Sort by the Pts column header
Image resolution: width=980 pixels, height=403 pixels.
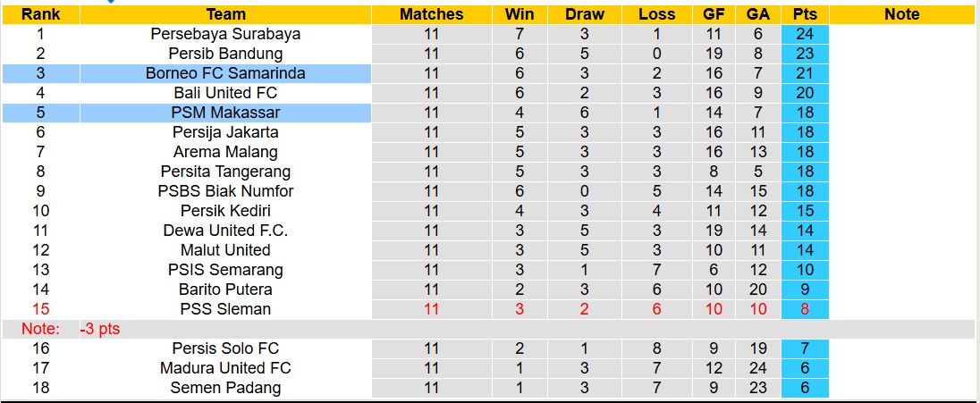point(805,14)
